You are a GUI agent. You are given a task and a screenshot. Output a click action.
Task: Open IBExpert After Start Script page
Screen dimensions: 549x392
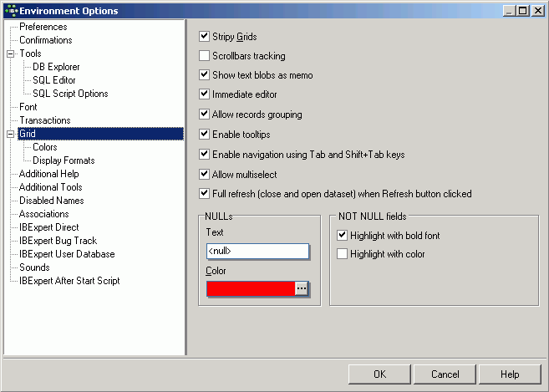(69, 281)
